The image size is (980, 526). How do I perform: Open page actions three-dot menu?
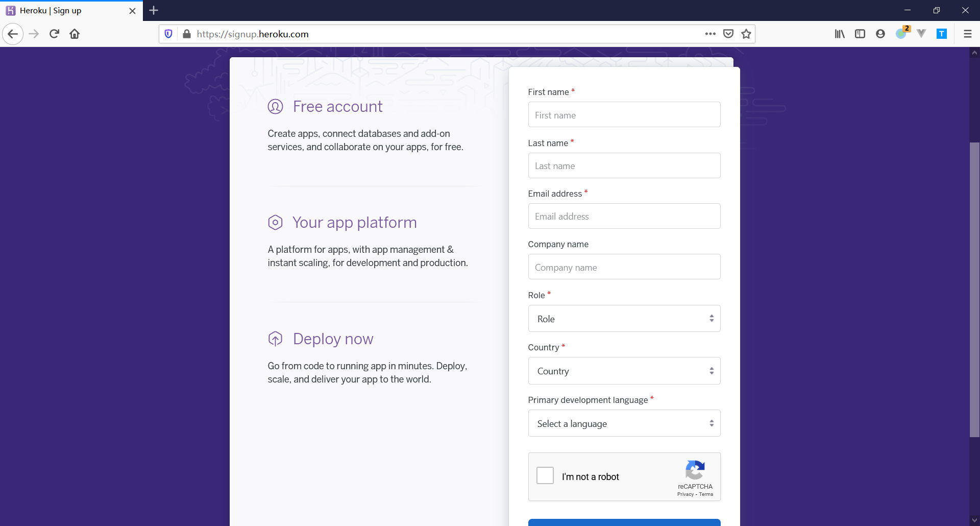coord(710,34)
